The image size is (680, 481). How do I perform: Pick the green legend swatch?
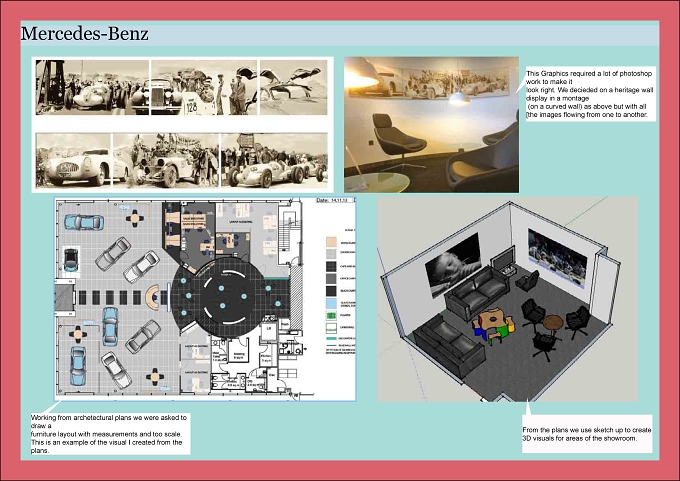tap(331, 315)
